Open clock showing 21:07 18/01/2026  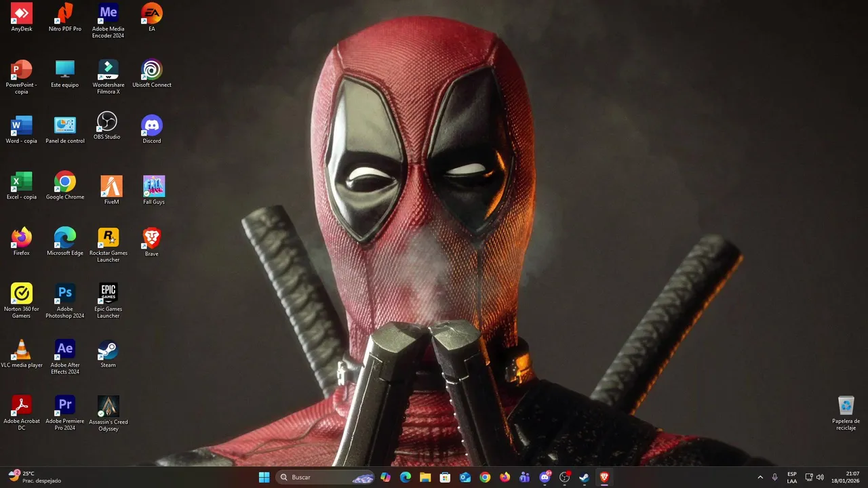coord(847,477)
